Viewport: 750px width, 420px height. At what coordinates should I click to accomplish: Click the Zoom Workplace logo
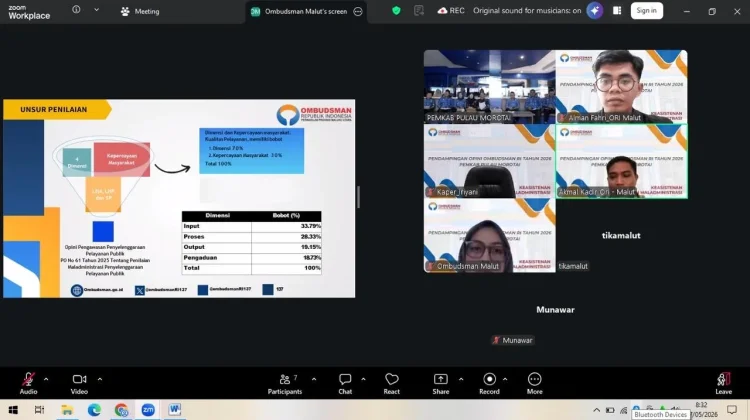[29, 12]
